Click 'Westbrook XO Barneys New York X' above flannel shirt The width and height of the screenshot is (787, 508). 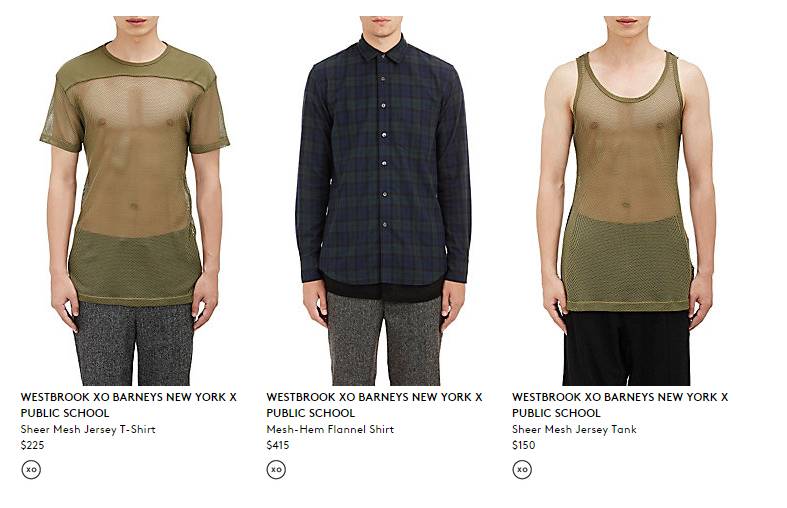(374, 397)
